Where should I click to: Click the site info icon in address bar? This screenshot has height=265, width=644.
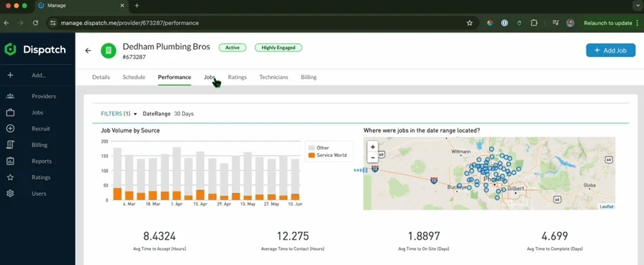click(53, 23)
